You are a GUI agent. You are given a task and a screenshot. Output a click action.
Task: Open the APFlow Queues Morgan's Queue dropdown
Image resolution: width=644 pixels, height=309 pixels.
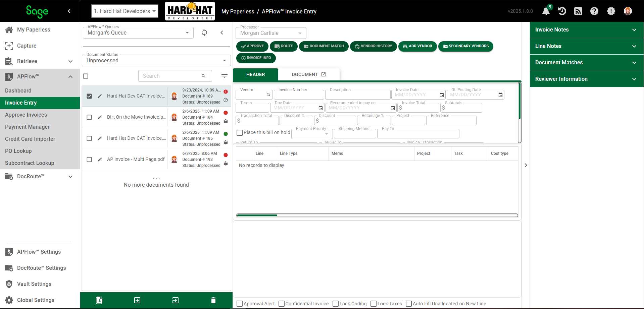[x=138, y=33]
